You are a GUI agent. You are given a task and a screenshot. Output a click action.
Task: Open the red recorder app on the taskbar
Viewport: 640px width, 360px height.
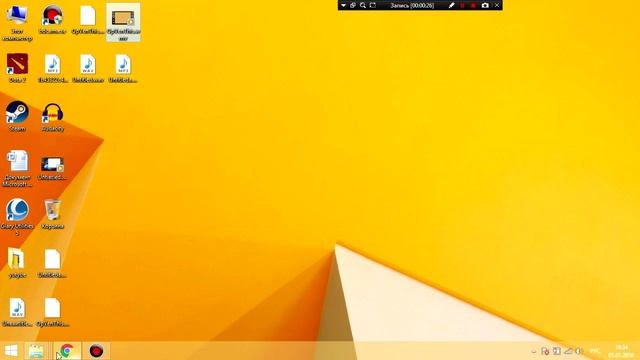[x=96, y=351]
